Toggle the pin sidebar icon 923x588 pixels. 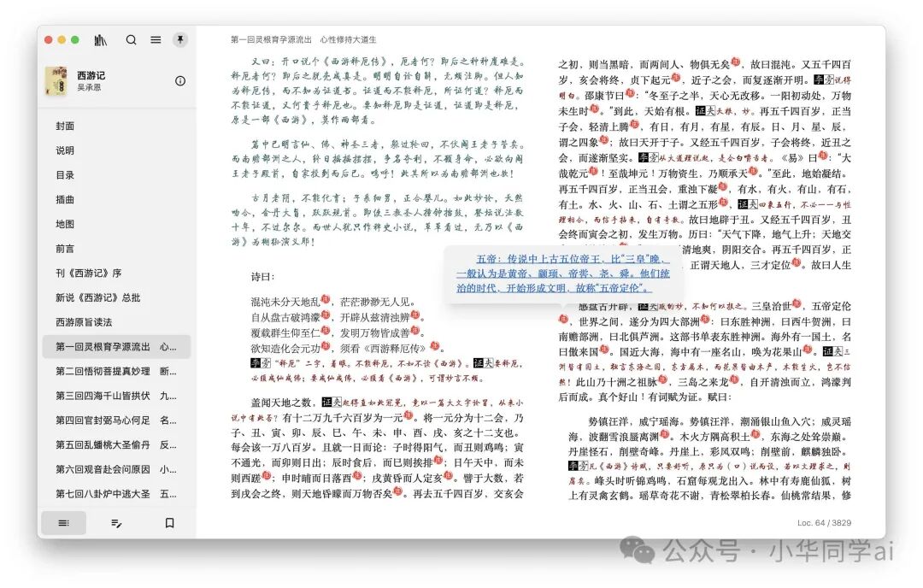point(180,39)
